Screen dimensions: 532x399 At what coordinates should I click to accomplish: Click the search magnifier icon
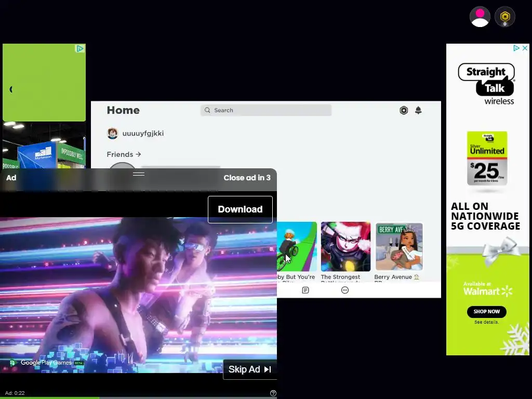point(207,110)
